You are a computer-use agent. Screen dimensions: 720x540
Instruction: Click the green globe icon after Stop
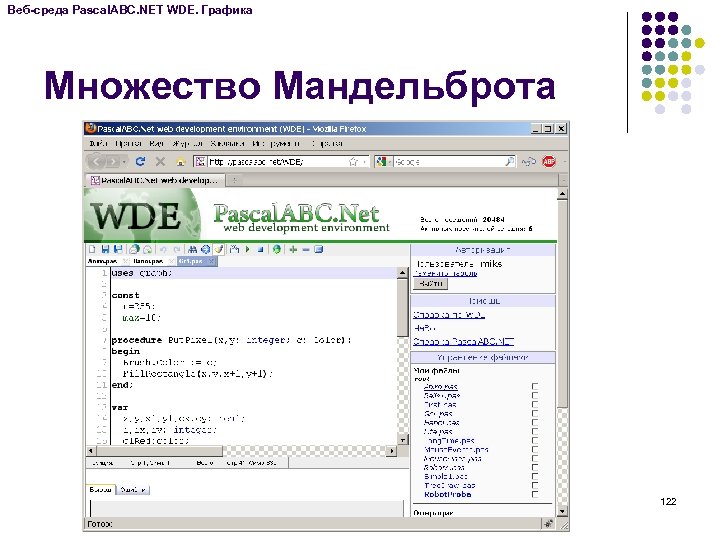276,249
